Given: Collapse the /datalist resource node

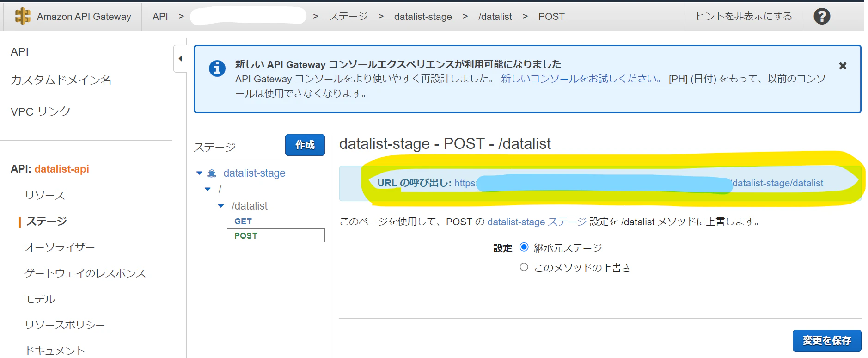Looking at the screenshot, I should pos(220,206).
